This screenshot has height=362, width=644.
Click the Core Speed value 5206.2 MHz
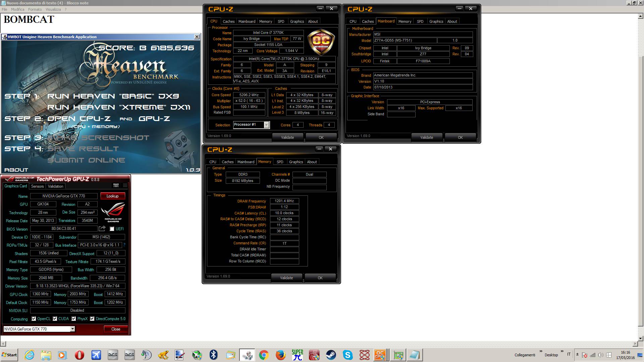pyautogui.click(x=249, y=95)
